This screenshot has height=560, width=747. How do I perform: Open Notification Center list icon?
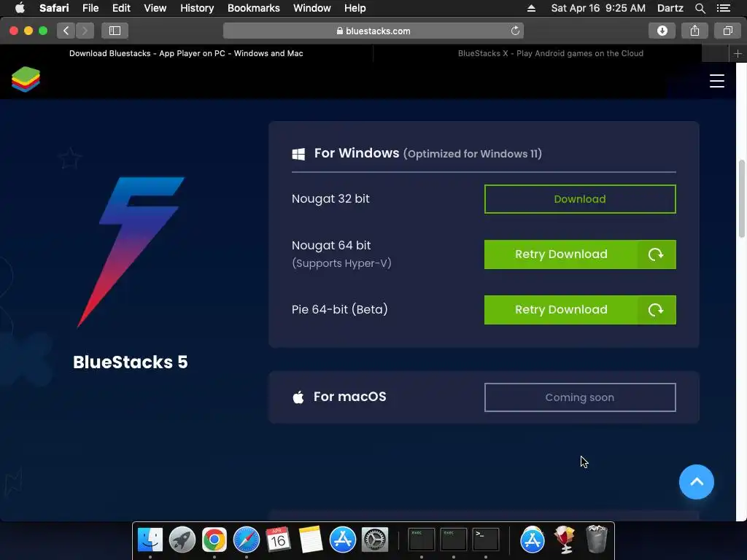(x=723, y=8)
